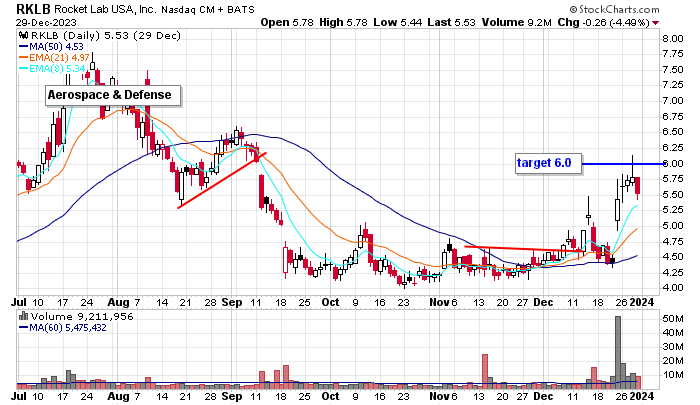
Task: Click the 2024 label on the price panel date axis
Action: [x=642, y=302]
